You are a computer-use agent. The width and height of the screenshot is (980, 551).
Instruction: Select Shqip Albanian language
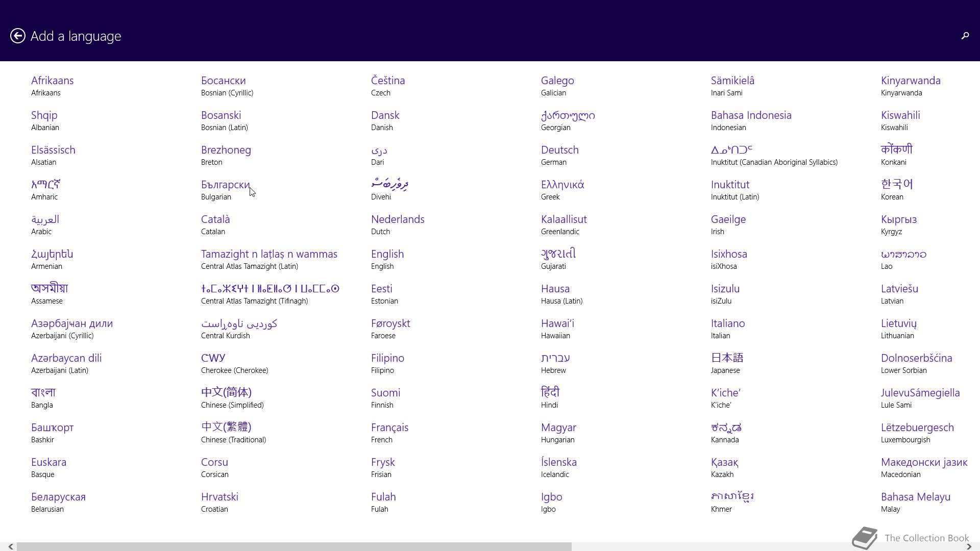pyautogui.click(x=45, y=121)
